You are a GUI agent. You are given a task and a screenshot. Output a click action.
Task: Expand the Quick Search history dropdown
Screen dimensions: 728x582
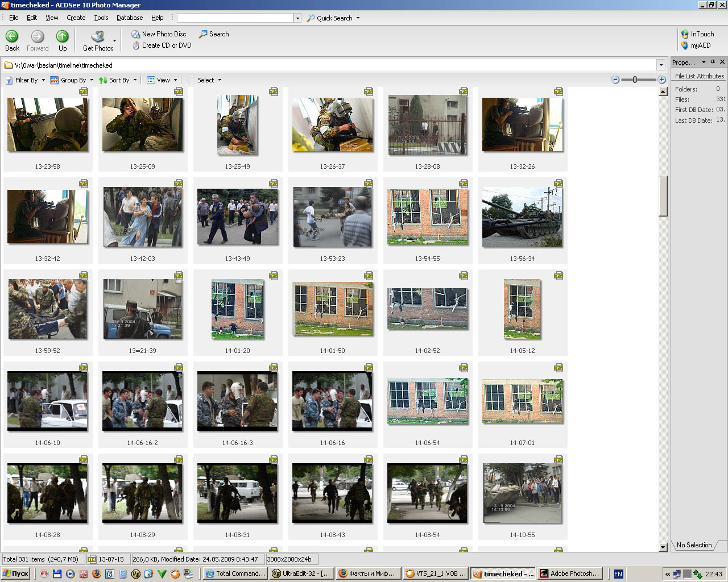pos(297,18)
